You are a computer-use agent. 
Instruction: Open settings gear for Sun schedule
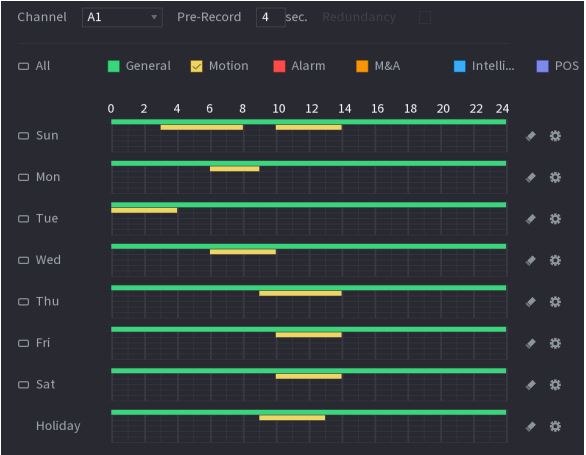[x=555, y=136]
